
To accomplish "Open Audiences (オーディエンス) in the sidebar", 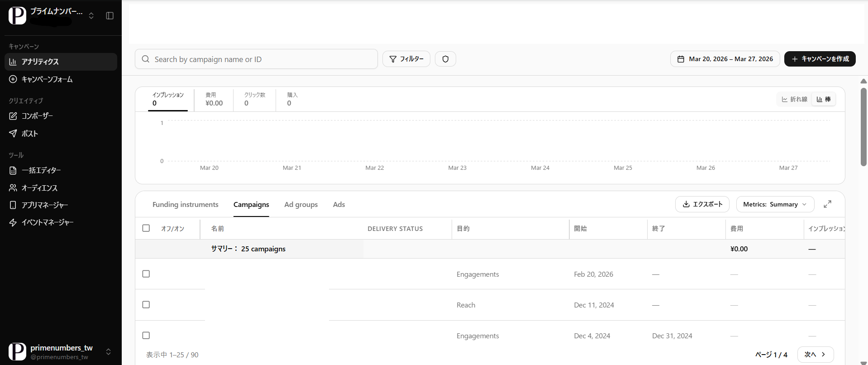I will 39,188.
